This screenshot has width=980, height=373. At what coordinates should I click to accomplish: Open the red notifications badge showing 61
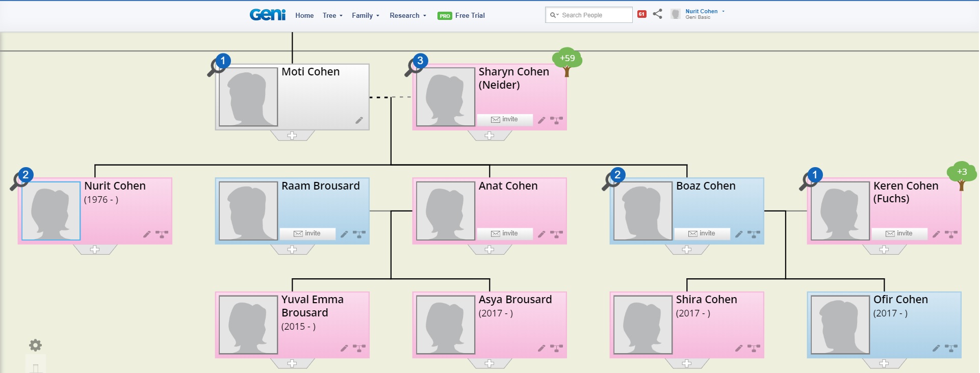[642, 14]
